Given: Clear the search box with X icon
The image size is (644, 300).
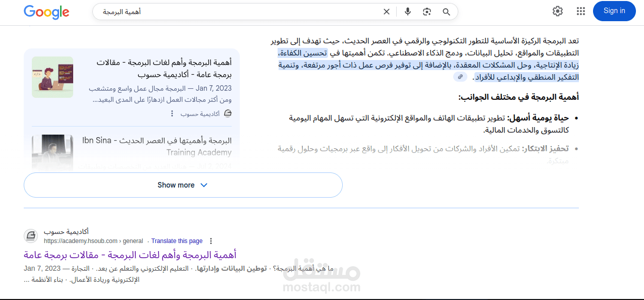Looking at the screenshot, I should [387, 12].
